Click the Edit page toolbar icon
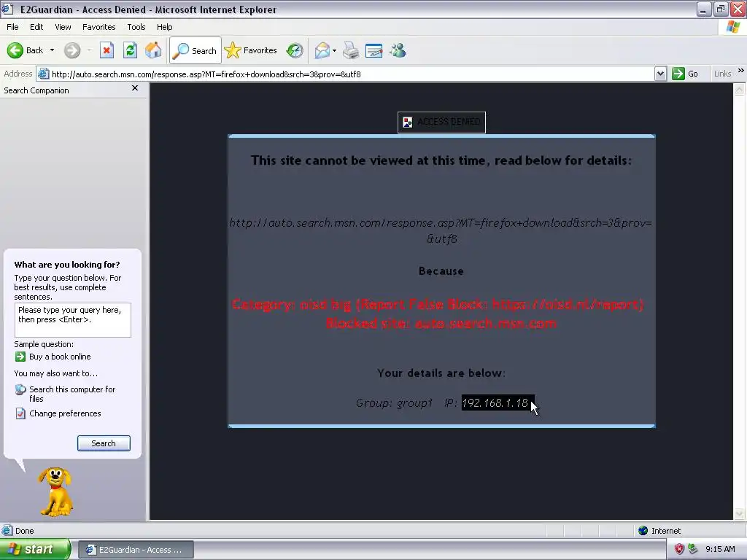Screen dimensions: 747x560 [x=374, y=50]
